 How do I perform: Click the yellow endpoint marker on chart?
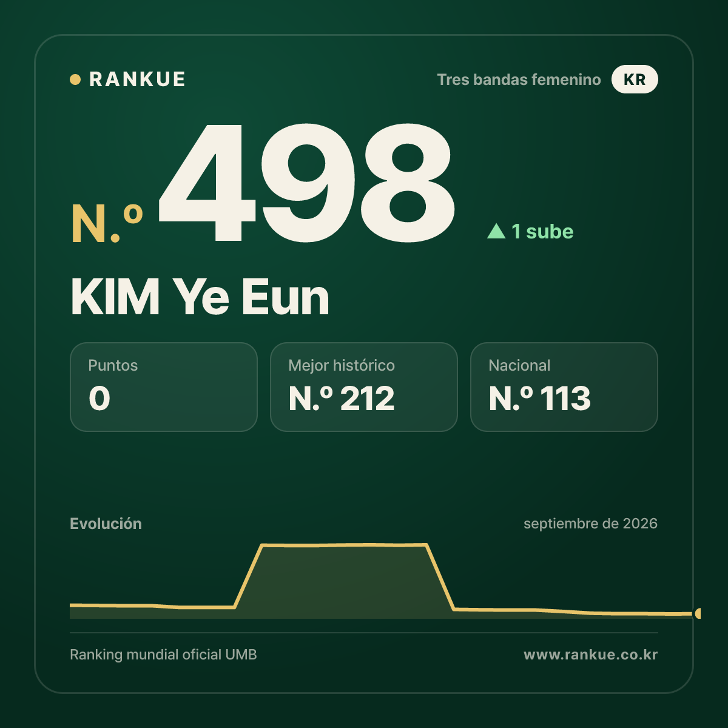coord(698,613)
